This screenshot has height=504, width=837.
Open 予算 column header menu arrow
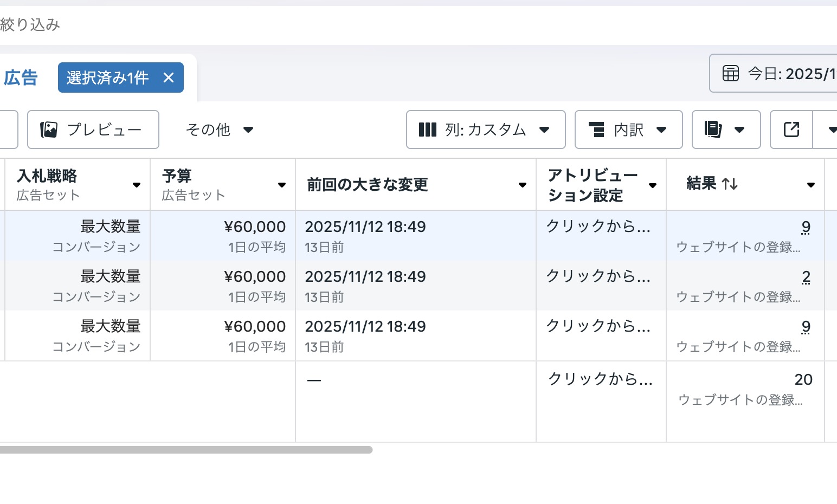[282, 185]
